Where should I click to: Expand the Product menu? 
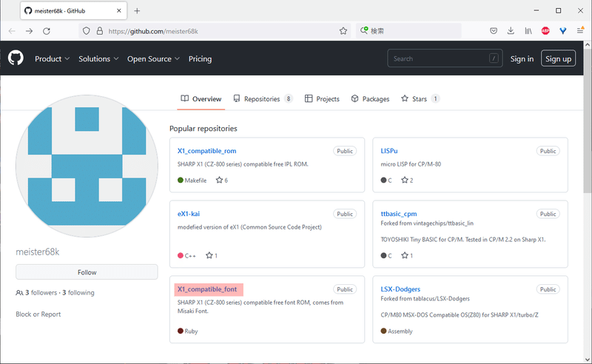point(52,59)
